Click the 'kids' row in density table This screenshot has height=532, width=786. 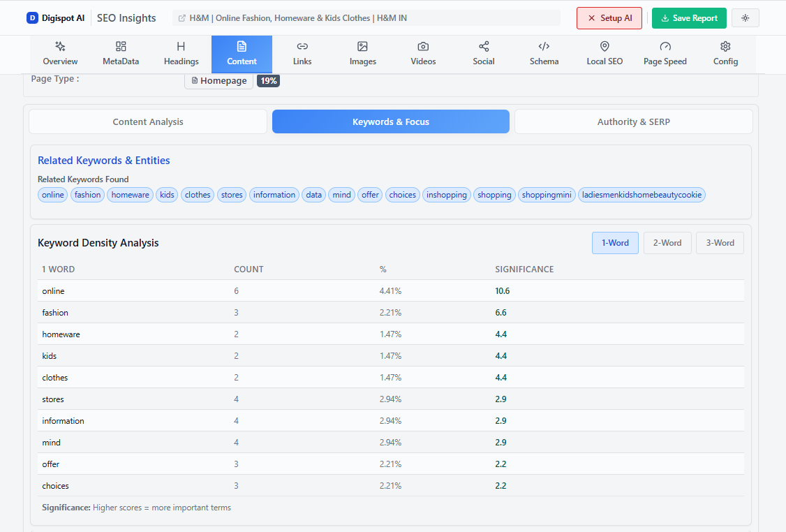tap(390, 355)
